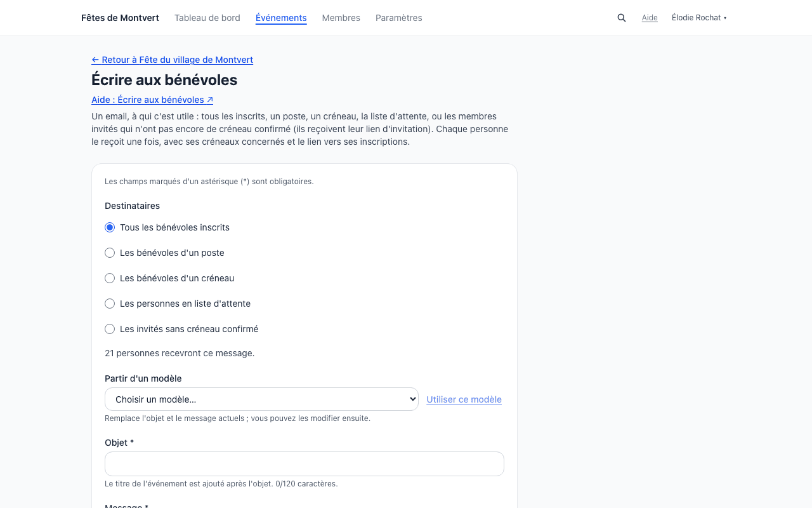Open the Paramètres tab
The width and height of the screenshot is (812, 508).
tap(399, 18)
